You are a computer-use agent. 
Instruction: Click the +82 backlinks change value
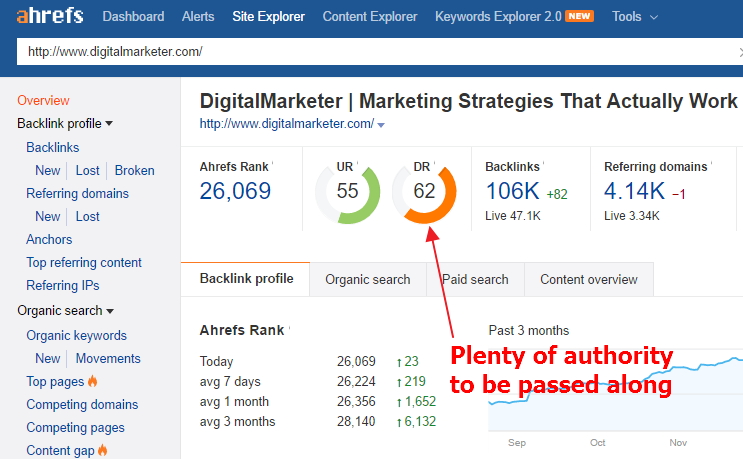[557, 194]
